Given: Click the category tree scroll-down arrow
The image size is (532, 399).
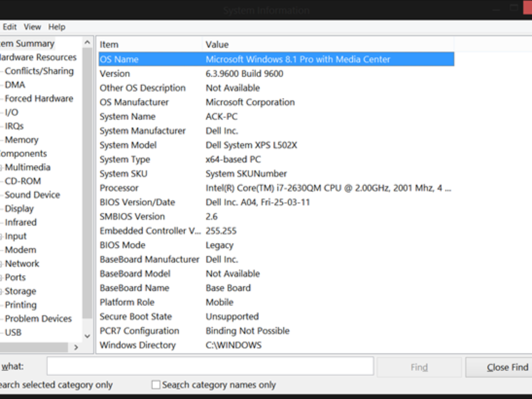Looking at the screenshot, I should coord(87,336).
